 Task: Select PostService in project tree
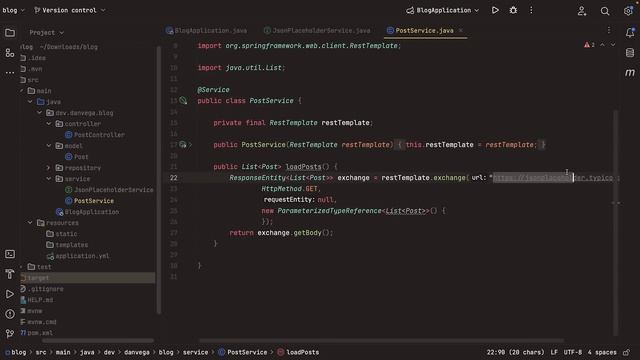(89, 201)
